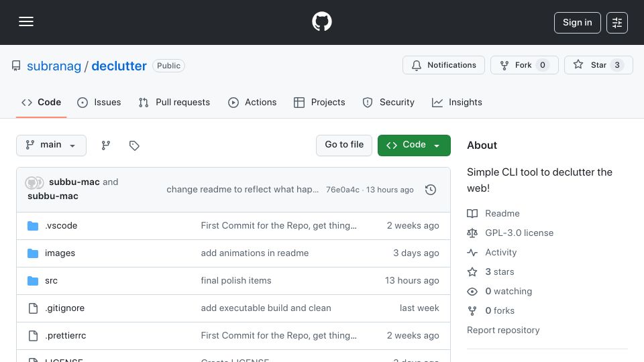This screenshot has height=362, width=644.
Task: Open the Projects tab
Action: 319,102
